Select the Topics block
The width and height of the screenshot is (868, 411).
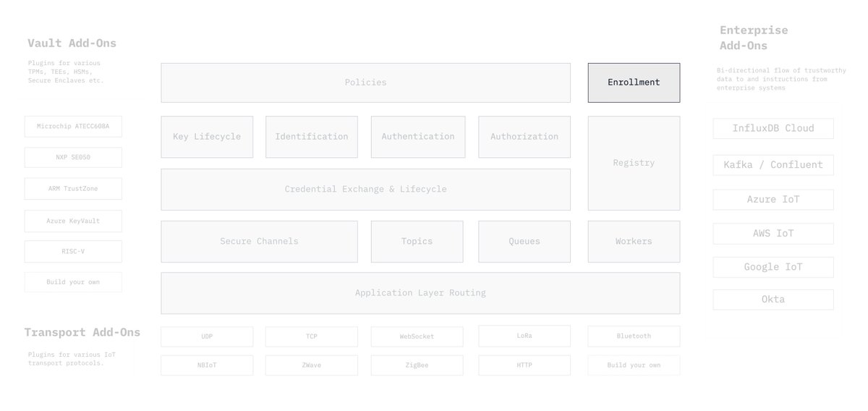[417, 242]
